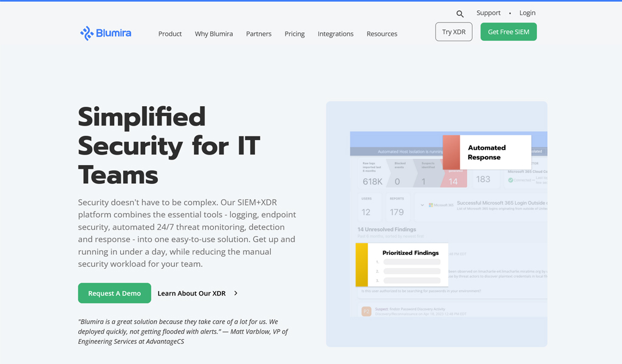Click the search magnifier icon
This screenshot has width=622, height=364.
pos(460,13)
